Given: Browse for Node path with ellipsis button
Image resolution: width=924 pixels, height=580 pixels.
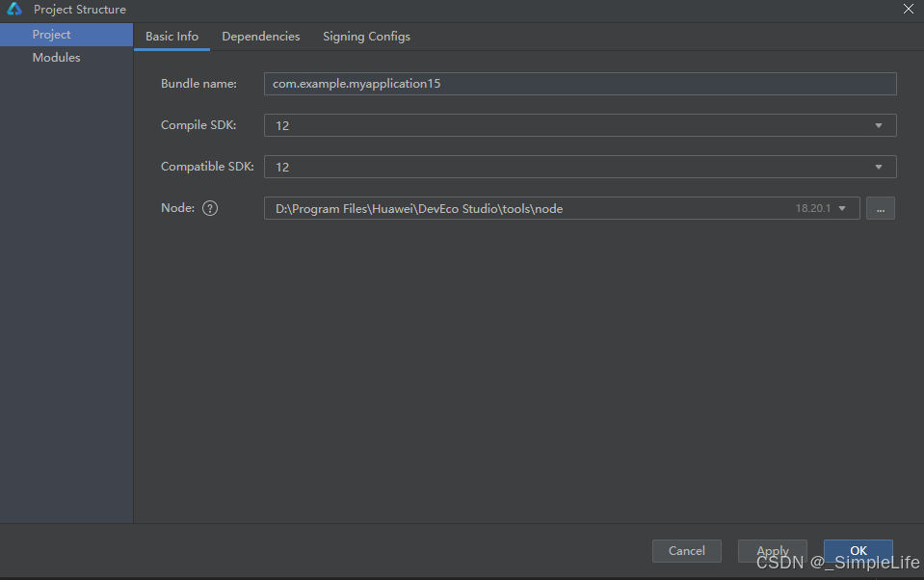Looking at the screenshot, I should click(881, 208).
